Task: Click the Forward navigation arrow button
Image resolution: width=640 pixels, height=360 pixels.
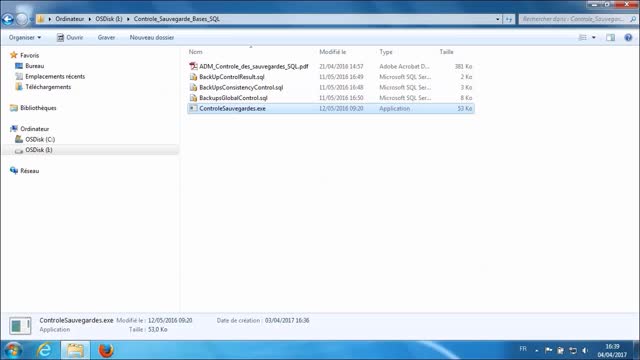Action: 22,19
